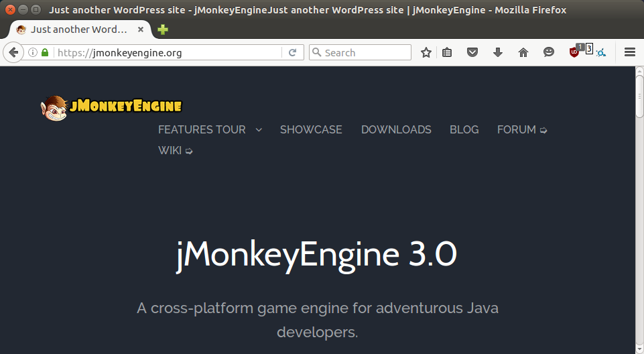Viewport: 644px width, 354px height.
Task: Click the green secure padlock icon
Action: point(45,52)
